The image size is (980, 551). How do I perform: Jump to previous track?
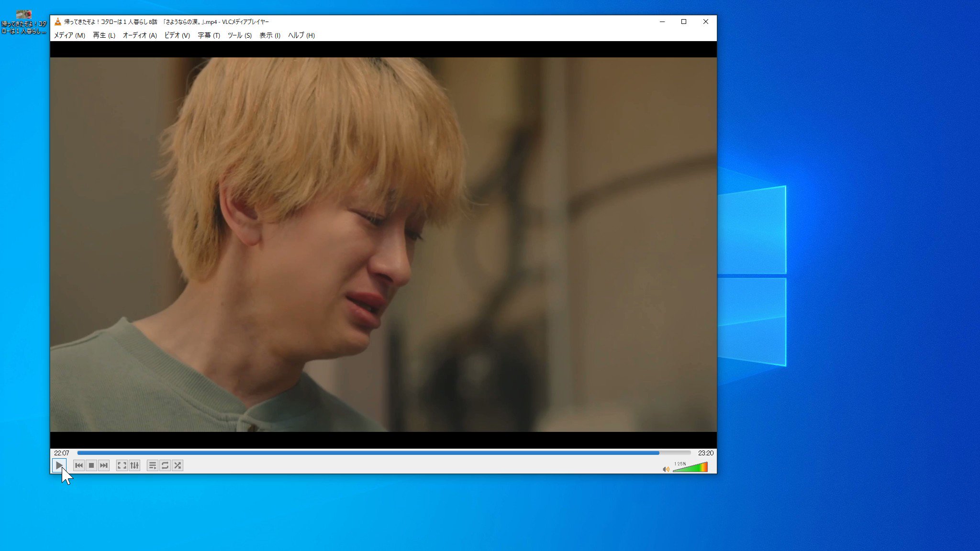click(79, 465)
